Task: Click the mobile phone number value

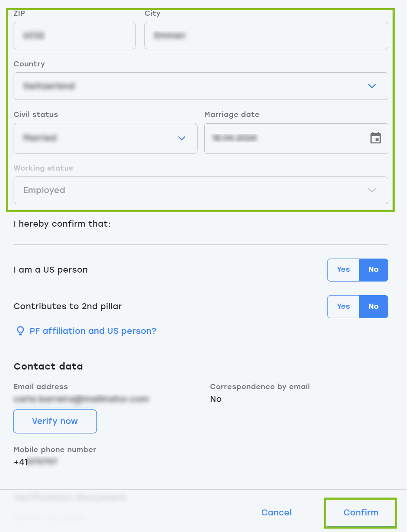Action: (x=36, y=462)
